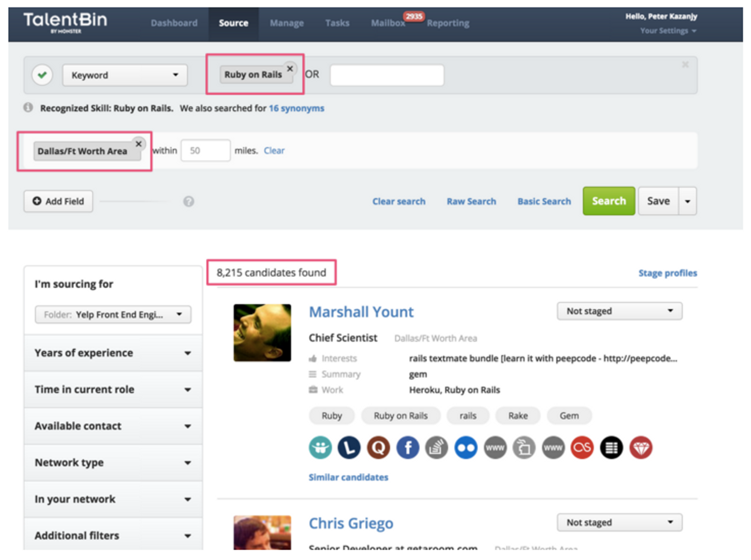751x560 pixels.
Task: Expand the Years of experience filter
Action: point(113,353)
